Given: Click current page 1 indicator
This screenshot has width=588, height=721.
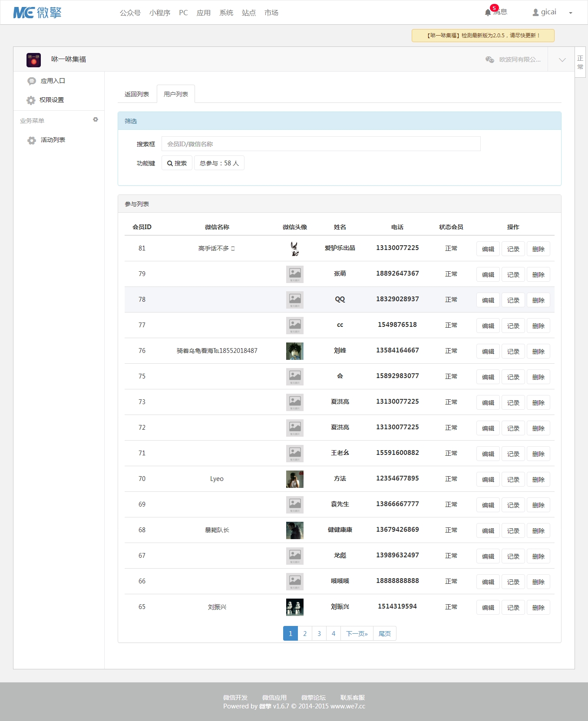Looking at the screenshot, I should point(291,634).
